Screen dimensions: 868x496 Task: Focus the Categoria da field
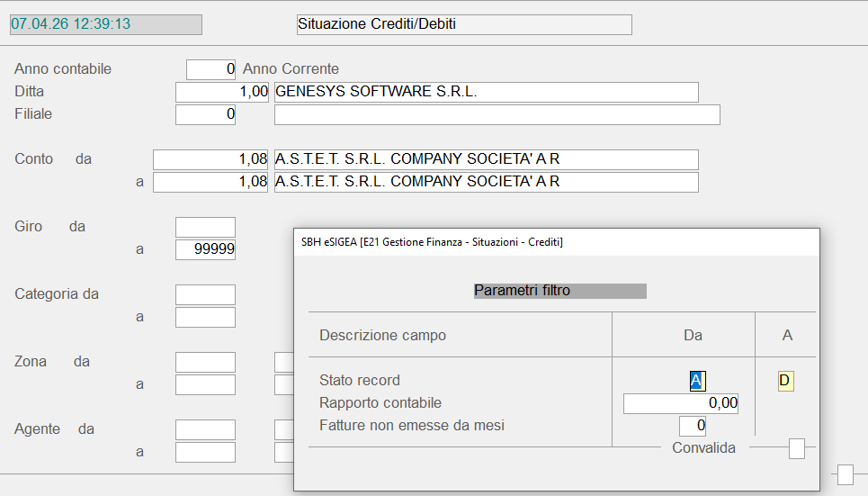(205, 294)
